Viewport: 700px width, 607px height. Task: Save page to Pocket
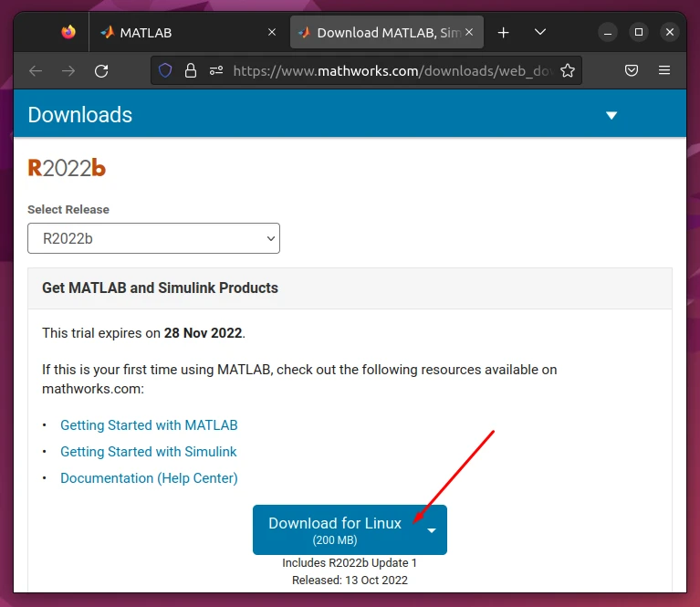[x=632, y=70]
